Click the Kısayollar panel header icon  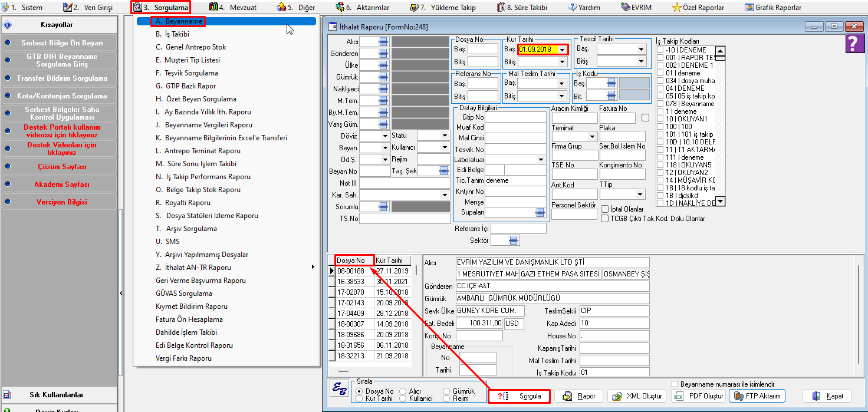pos(8,25)
